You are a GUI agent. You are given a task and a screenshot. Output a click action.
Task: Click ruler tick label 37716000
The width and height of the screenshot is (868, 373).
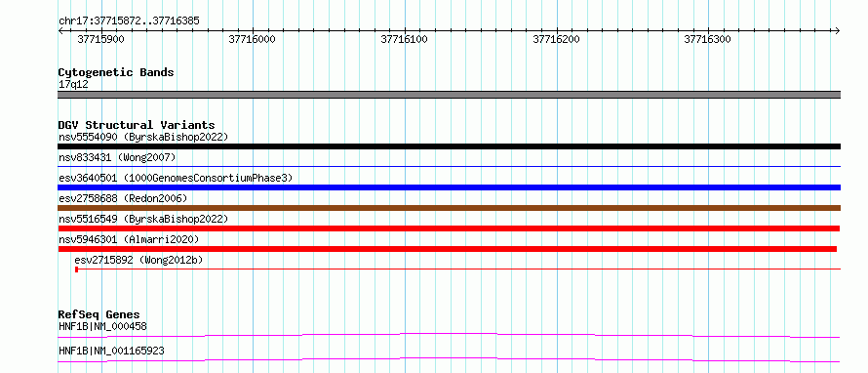click(252, 39)
